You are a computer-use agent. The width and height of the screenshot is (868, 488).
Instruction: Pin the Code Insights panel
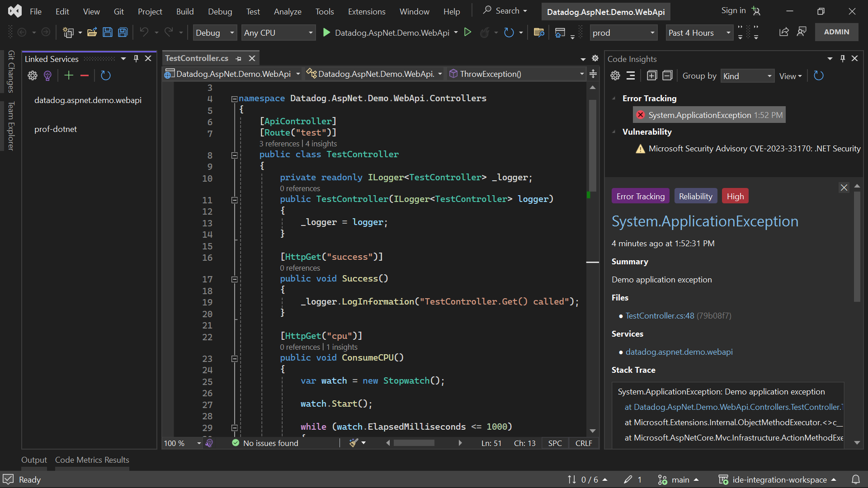(x=842, y=58)
